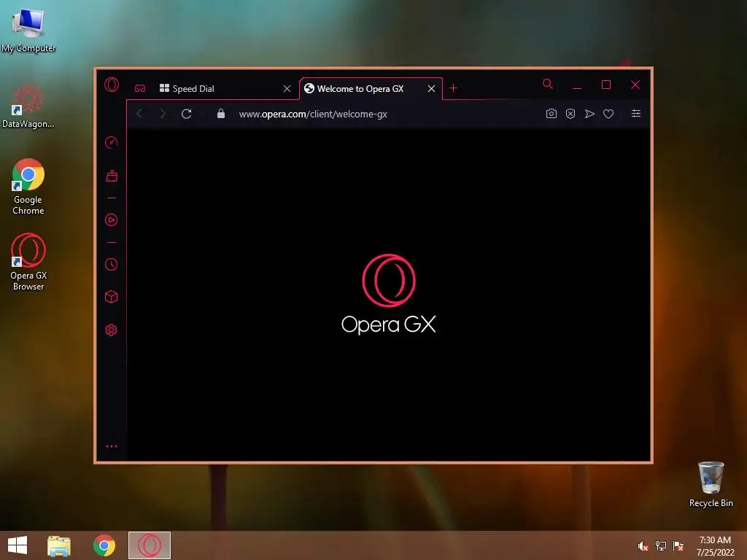This screenshot has width=747, height=560.
Task: Open the Flow send icon
Action: pos(589,114)
